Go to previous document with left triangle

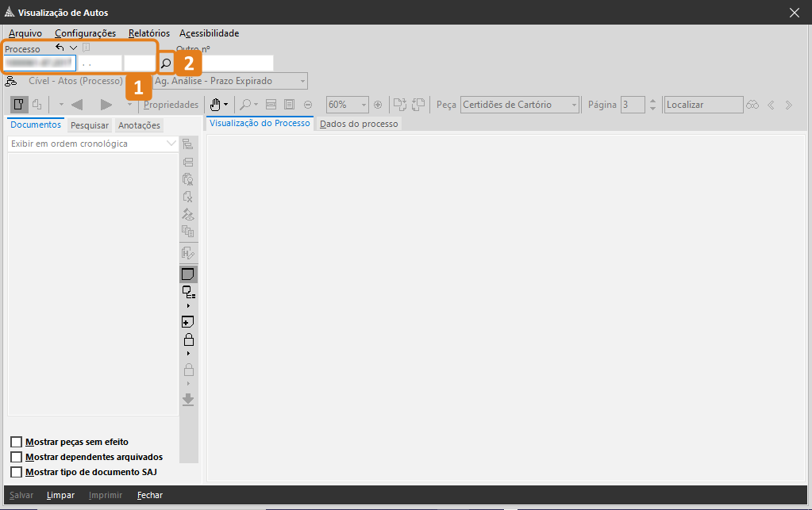point(77,105)
